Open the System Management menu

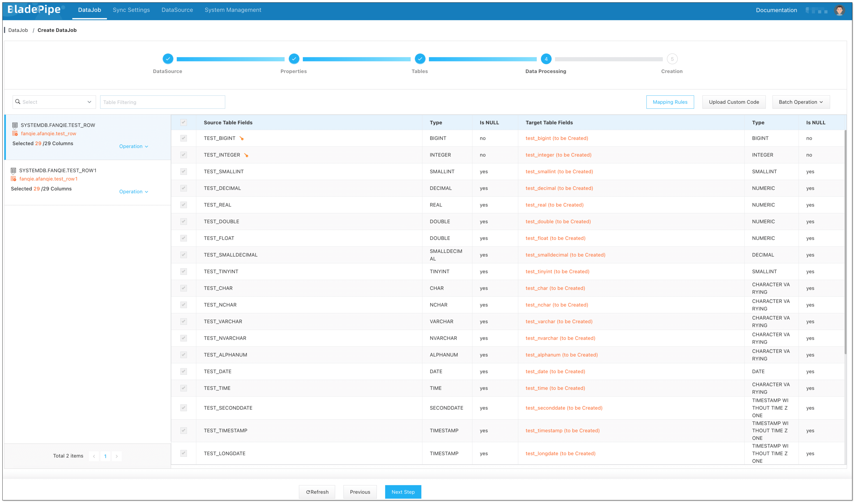pos(233,10)
